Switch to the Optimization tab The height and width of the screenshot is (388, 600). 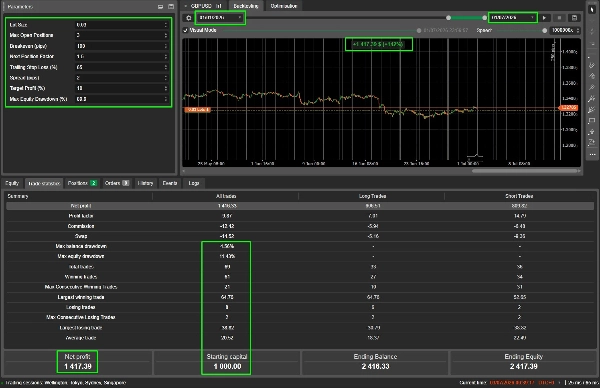[284, 6]
